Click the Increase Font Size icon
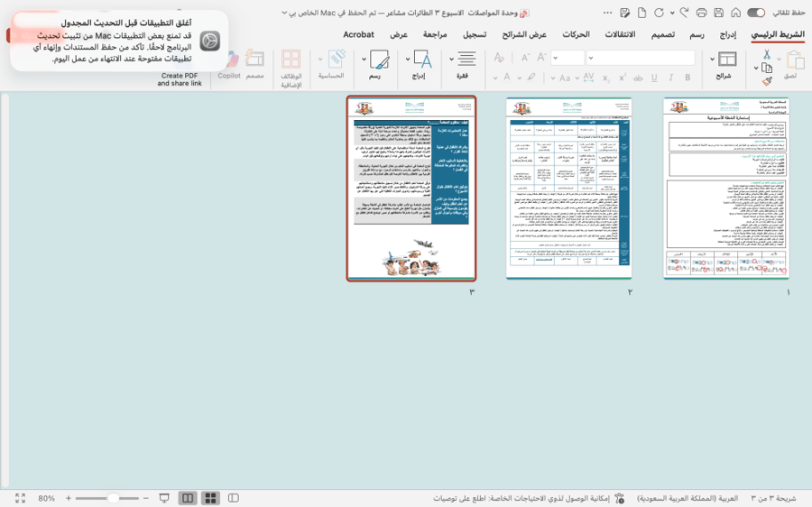The height and width of the screenshot is (507, 812). point(541,58)
